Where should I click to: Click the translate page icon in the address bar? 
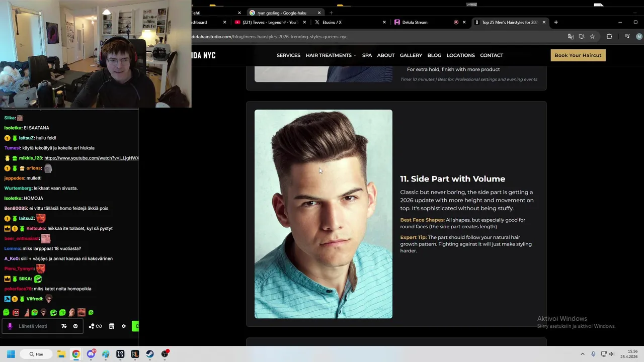[571, 37]
